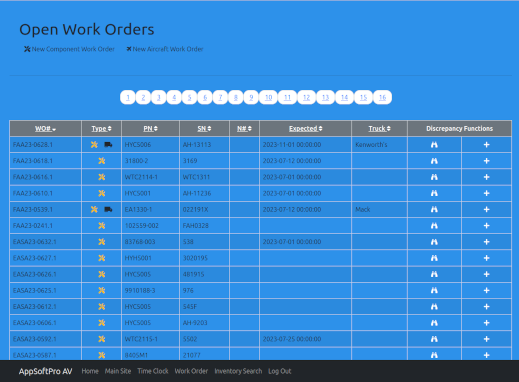Go to page 2
Screen dimensions: 519x382
[x=143, y=97]
